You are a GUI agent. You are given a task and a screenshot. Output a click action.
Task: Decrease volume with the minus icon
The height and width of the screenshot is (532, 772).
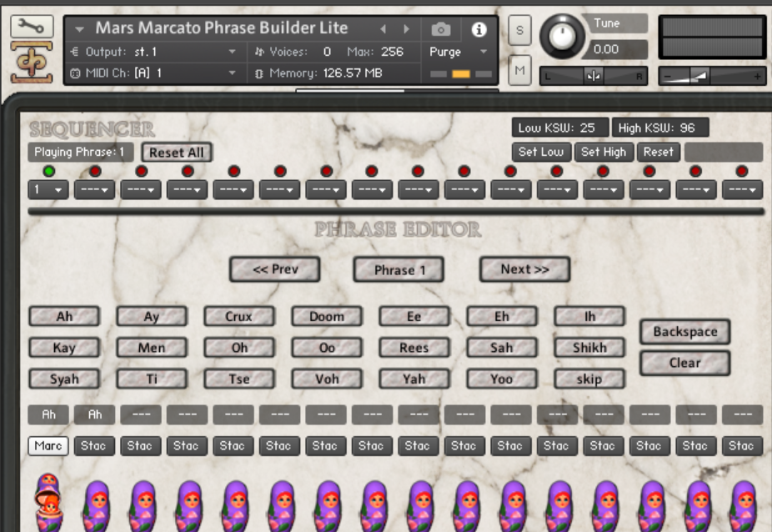(x=668, y=77)
